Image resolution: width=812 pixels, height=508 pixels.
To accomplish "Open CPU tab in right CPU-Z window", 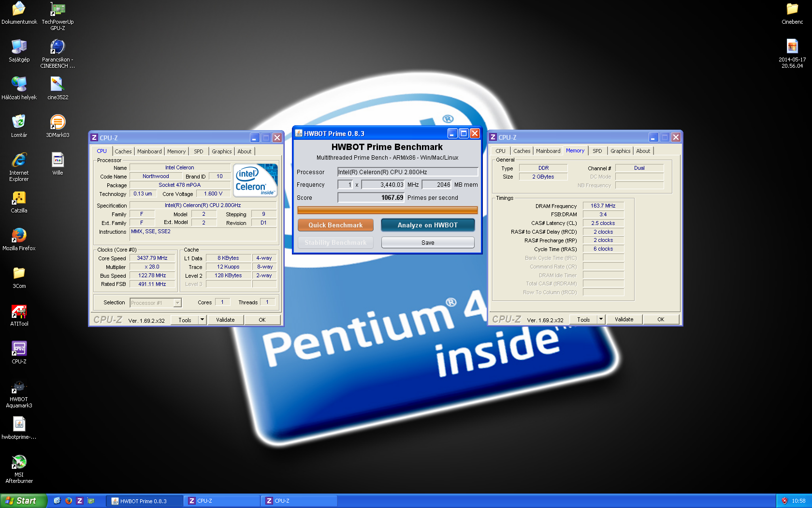I will (501, 151).
